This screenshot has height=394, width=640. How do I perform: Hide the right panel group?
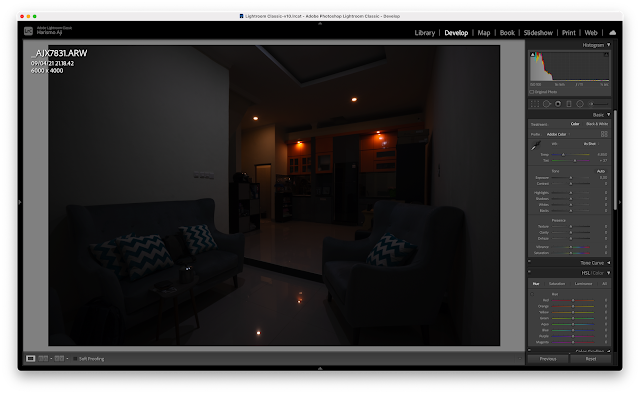pos(620,202)
